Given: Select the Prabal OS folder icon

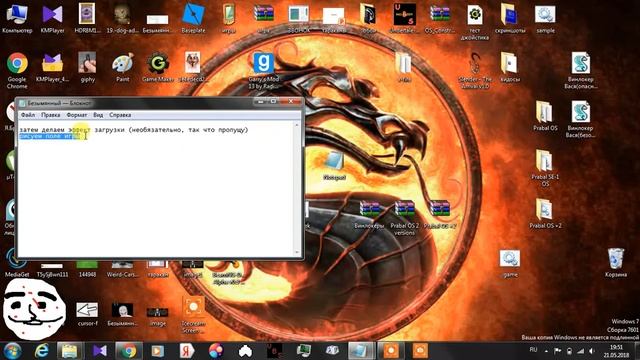Looking at the screenshot, I should coord(545,116).
